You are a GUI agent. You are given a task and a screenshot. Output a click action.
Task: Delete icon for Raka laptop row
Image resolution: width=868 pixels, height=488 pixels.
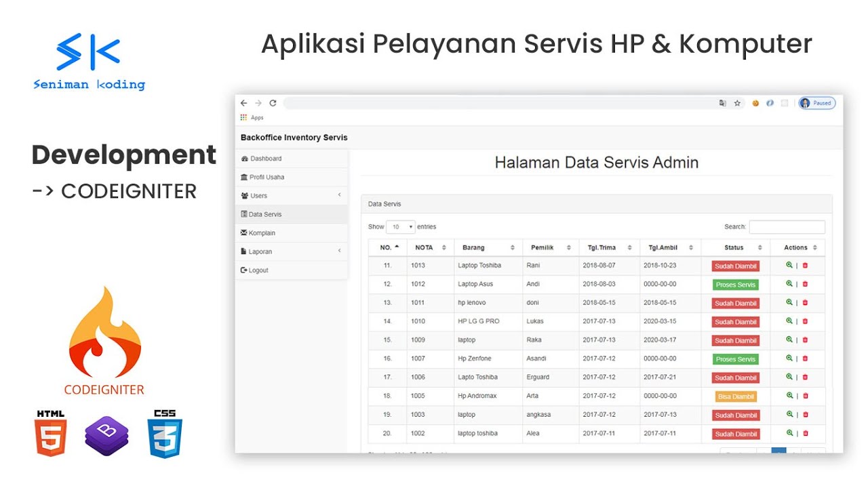[806, 340]
